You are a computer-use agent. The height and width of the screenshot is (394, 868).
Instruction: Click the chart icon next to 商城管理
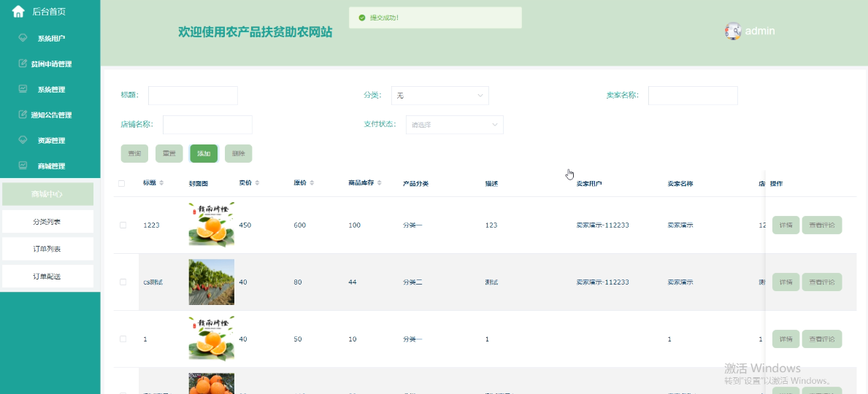[x=23, y=165]
